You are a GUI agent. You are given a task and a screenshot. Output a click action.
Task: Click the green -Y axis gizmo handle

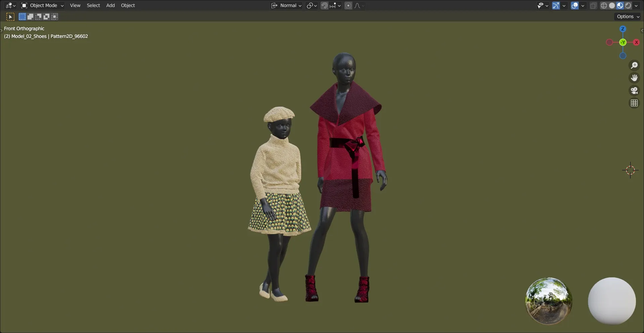623,42
